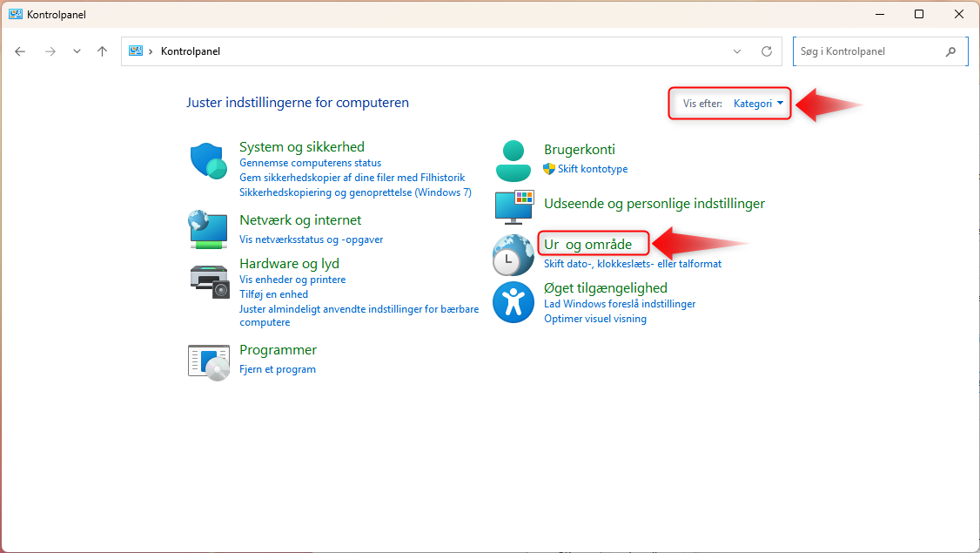Open the Øget tilgængelighed accessibility icon
This screenshot has height=553, width=980.
pos(513,302)
